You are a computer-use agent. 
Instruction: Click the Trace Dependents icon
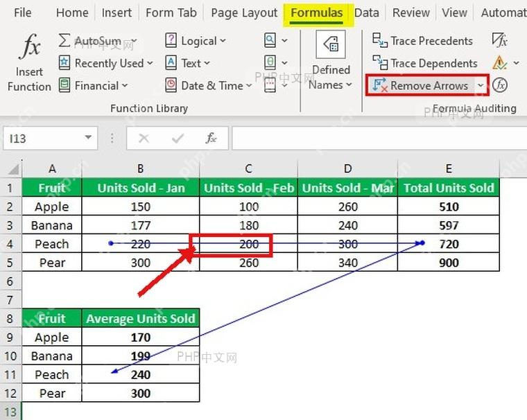pos(380,63)
